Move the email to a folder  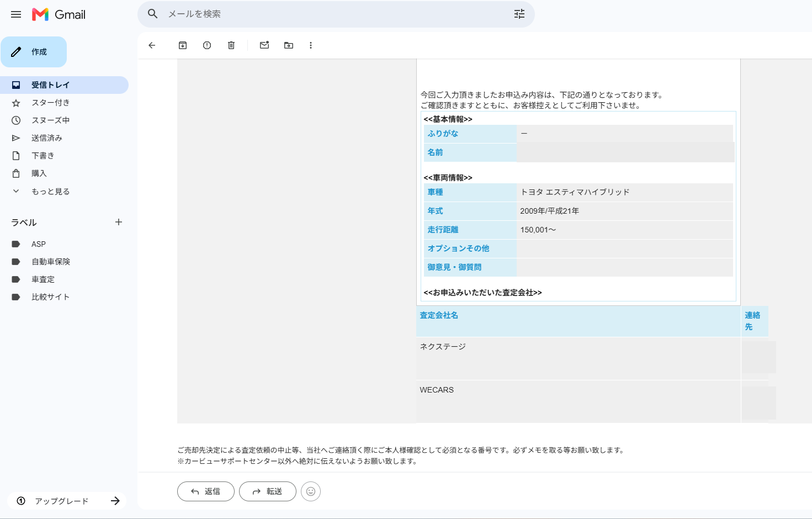click(x=289, y=45)
